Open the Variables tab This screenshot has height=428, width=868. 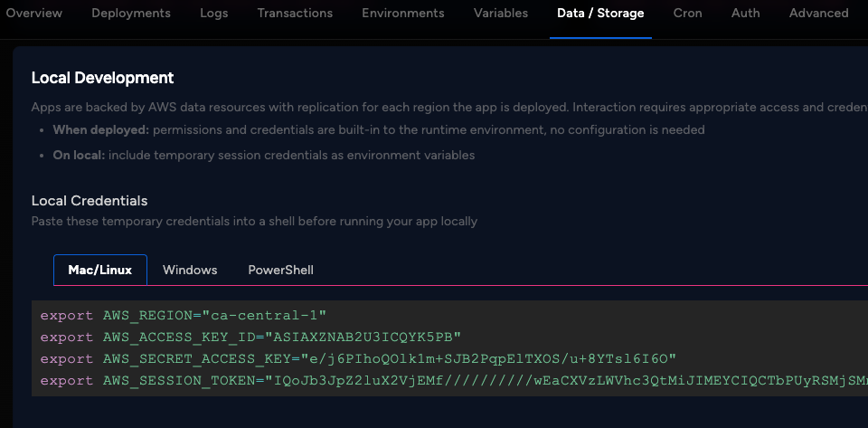click(501, 14)
